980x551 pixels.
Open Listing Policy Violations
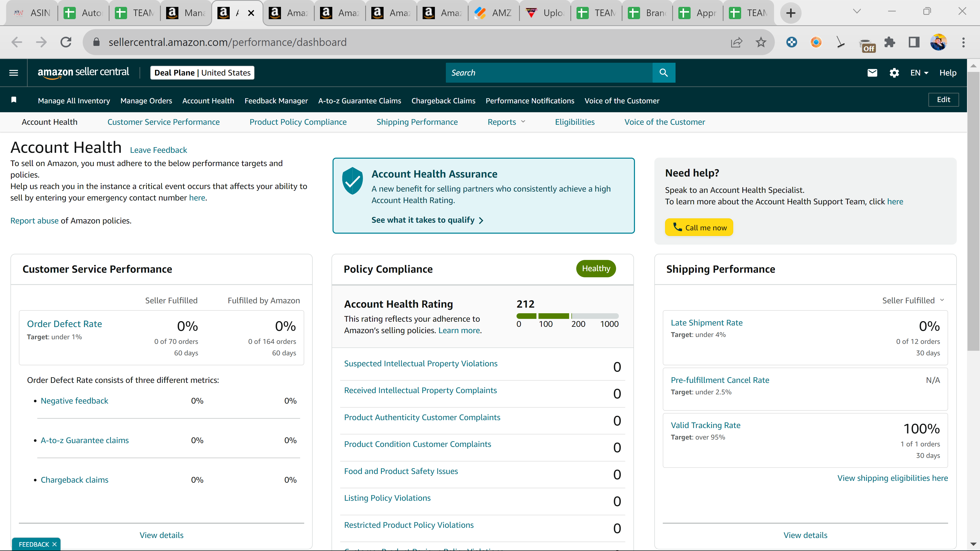387,498
